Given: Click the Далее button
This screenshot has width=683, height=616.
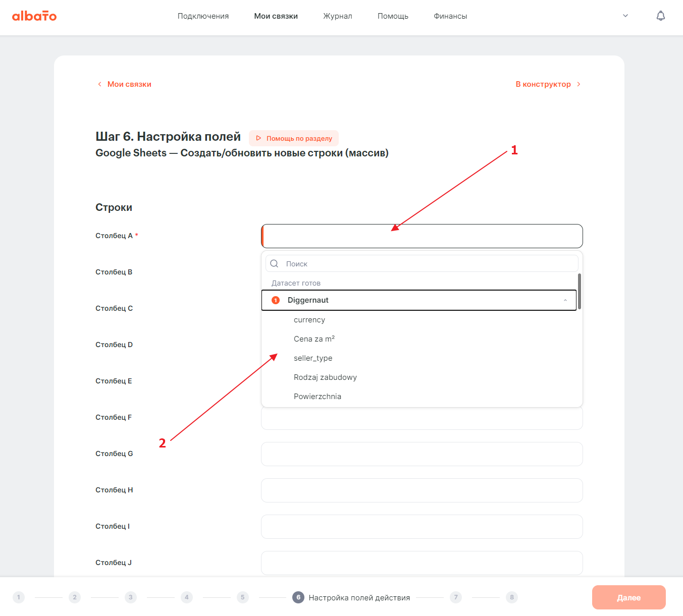Looking at the screenshot, I should tap(629, 597).
